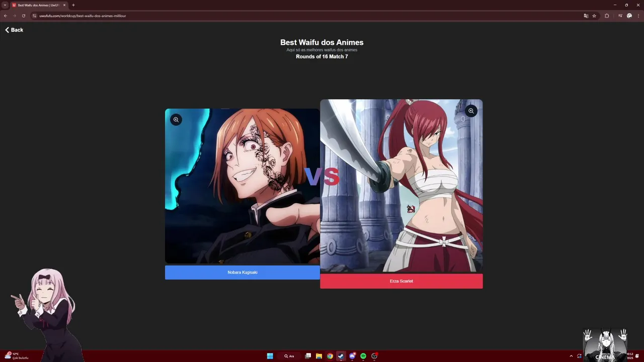Screen dimensions: 644x362
Task: Open the taskbar clock showing 0:12
Action: point(630,356)
